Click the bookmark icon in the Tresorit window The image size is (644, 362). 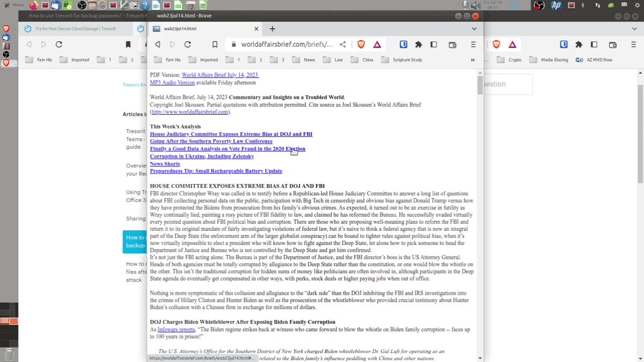pos(128,45)
